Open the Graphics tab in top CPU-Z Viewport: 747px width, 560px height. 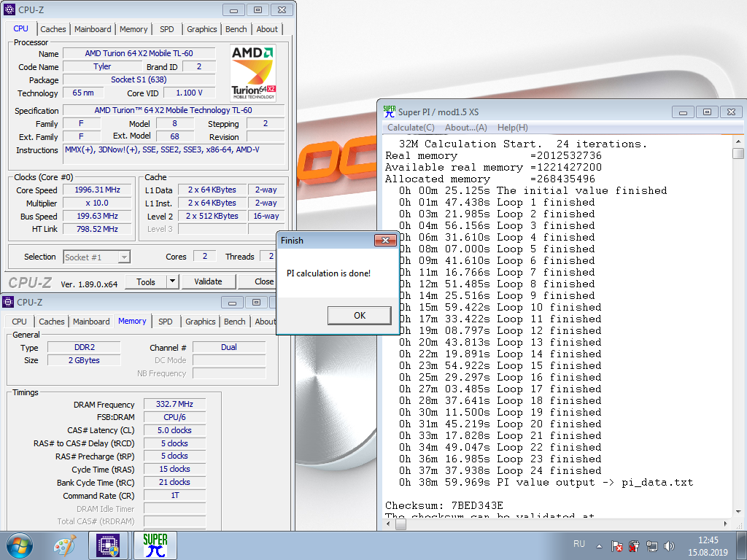coord(201,29)
